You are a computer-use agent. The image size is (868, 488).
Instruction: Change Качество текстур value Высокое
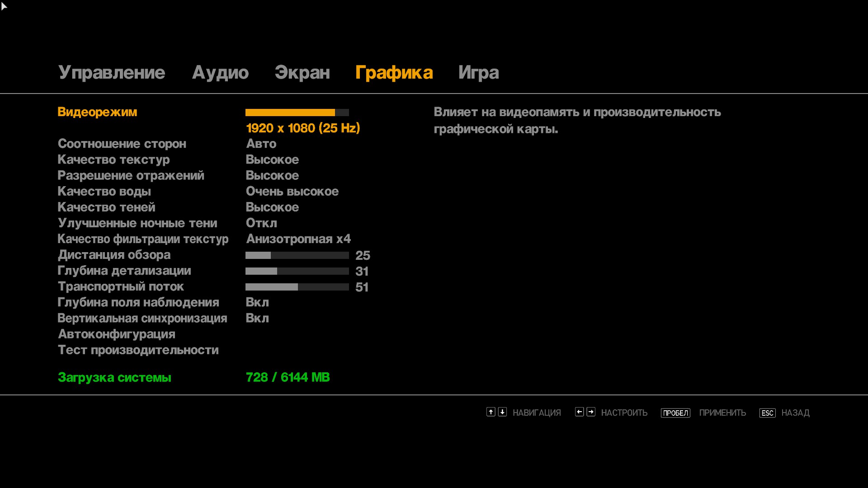tap(272, 160)
